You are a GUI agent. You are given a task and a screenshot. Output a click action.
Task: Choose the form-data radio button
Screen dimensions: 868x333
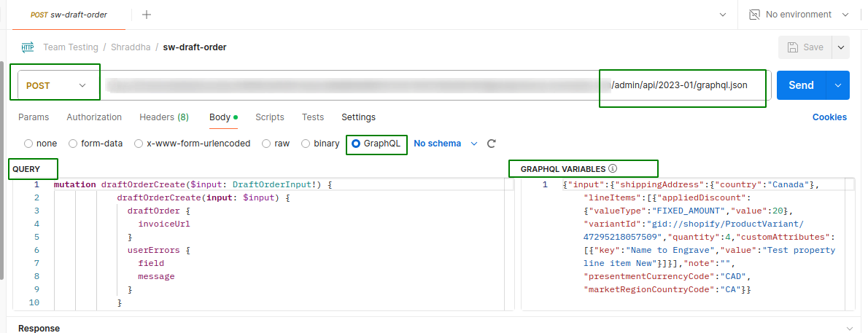[x=73, y=144]
